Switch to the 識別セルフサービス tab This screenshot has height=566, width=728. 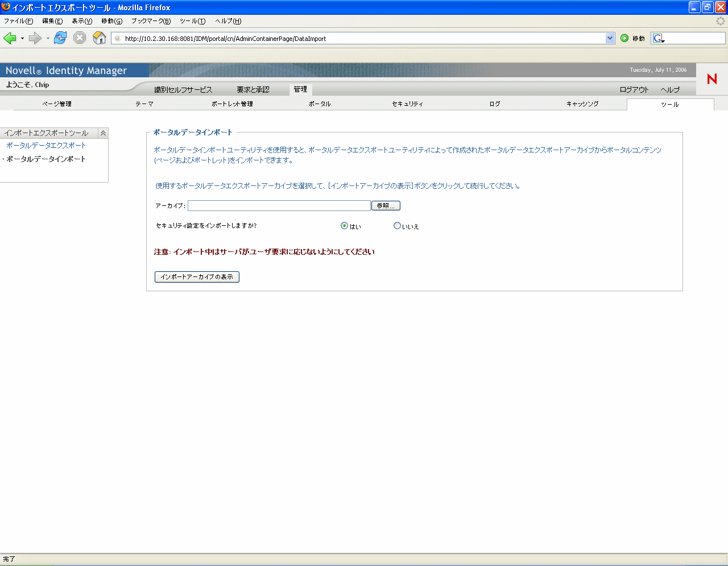pyautogui.click(x=183, y=90)
